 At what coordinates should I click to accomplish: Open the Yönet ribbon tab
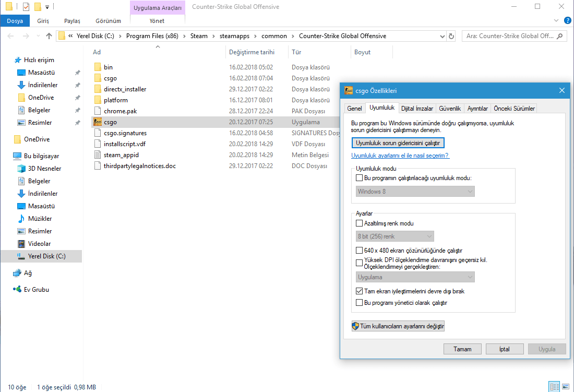point(157,21)
